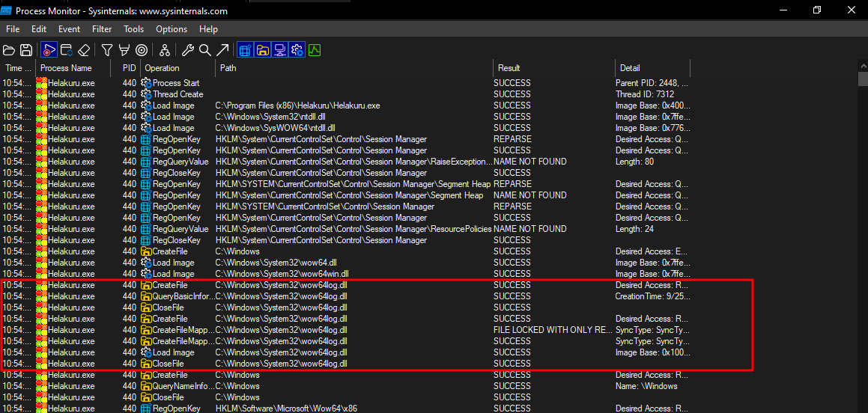Viewport: 868px width, 413px height.
Task: Select the QueryBasicInfor... wow64log.dll row
Action: [346, 296]
